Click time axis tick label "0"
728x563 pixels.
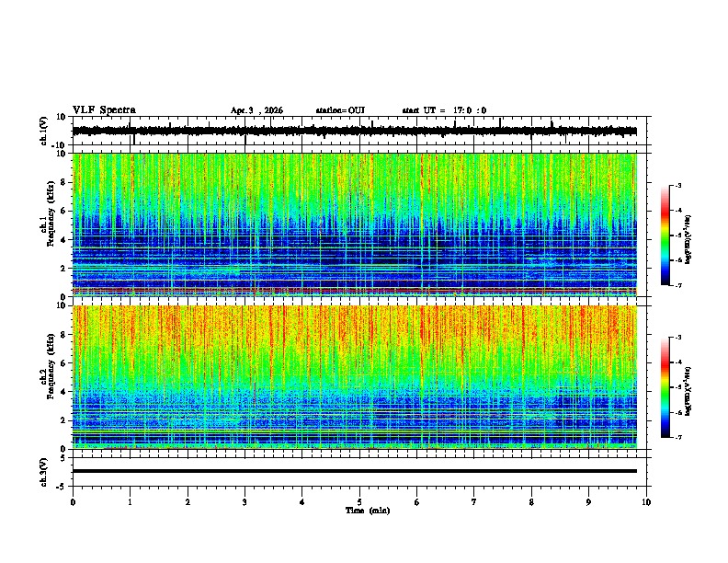(73, 502)
